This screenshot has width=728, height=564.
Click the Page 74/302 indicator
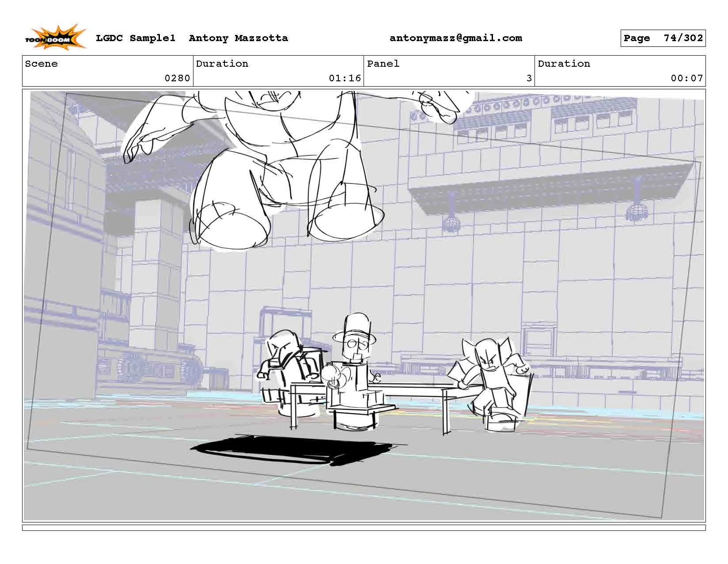663,38
